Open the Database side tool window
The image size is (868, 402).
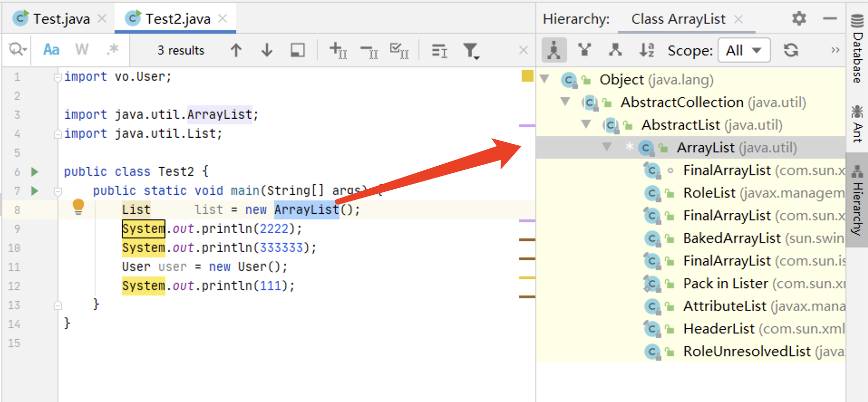click(x=857, y=49)
